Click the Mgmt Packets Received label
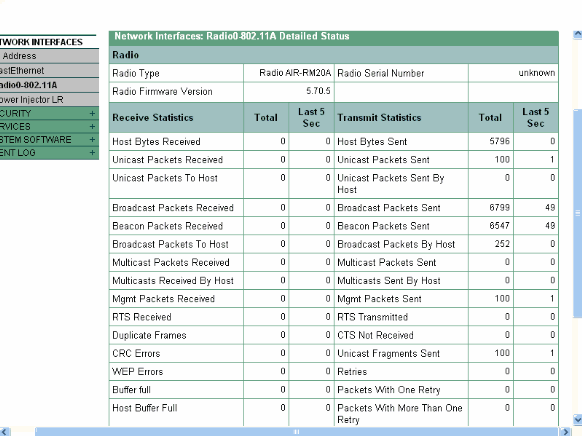This screenshot has height=436, width=582. 163,299
